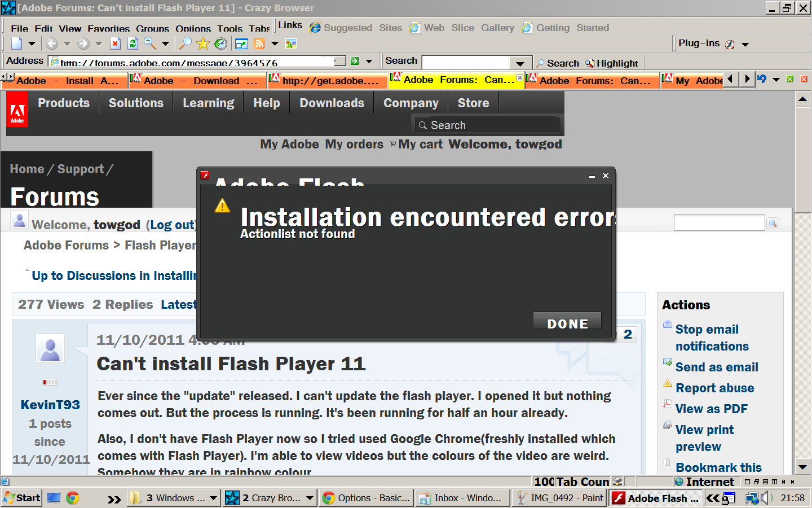
Task: Click the Forward navigation arrow icon
Action: 83,43
